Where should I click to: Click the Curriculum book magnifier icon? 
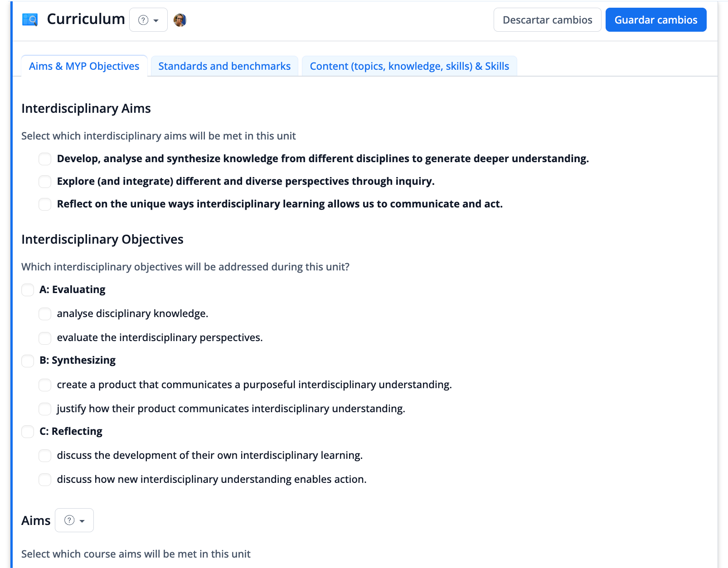30,20
